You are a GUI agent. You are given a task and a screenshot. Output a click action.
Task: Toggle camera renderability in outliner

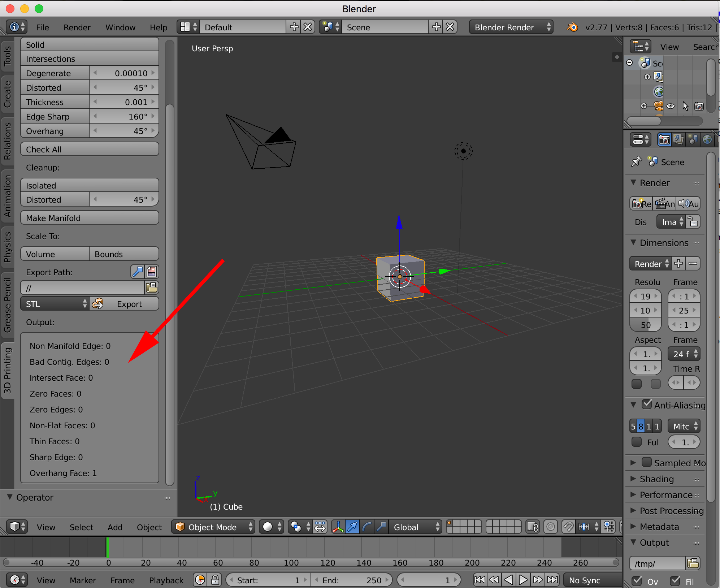[699, 106]
